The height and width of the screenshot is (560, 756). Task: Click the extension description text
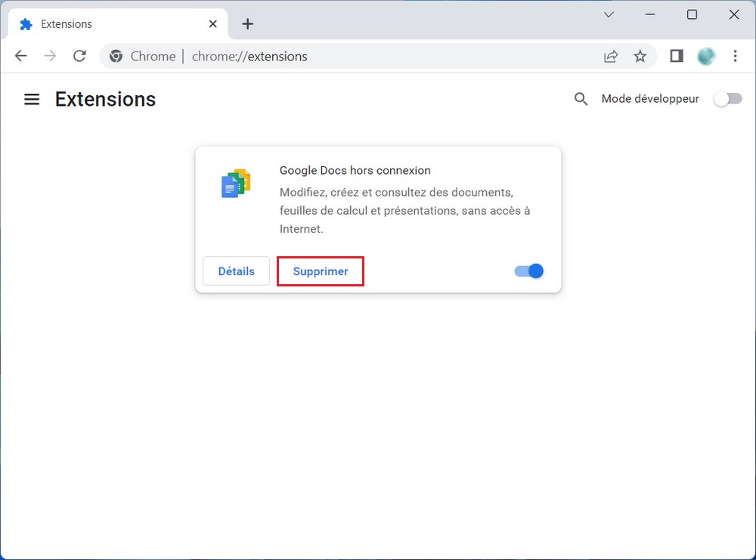404,211
